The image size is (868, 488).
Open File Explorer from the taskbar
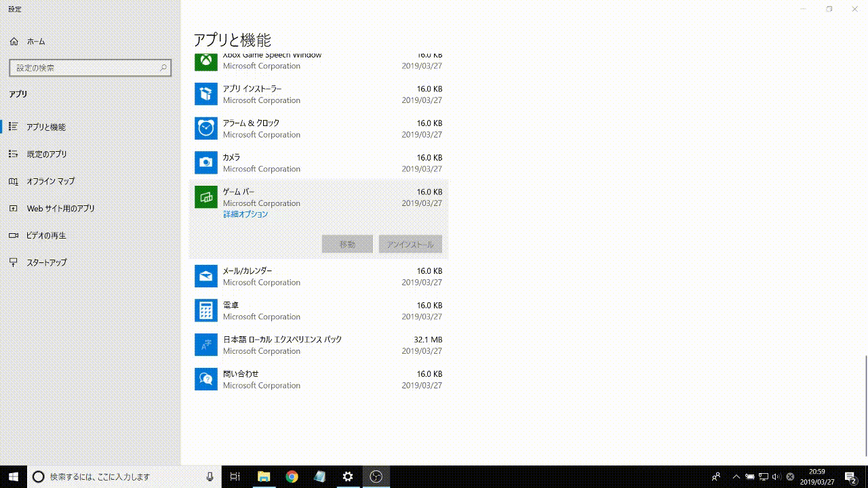click(263, 476)
